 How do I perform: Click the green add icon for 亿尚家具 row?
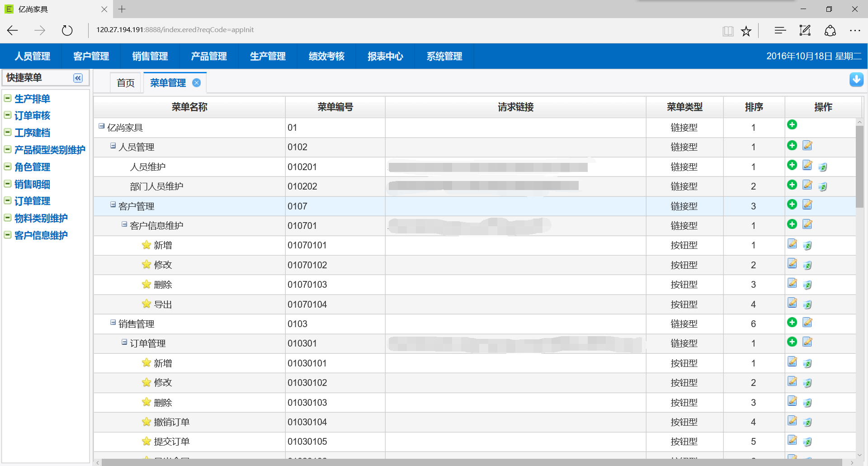click(x=792, y=125)
